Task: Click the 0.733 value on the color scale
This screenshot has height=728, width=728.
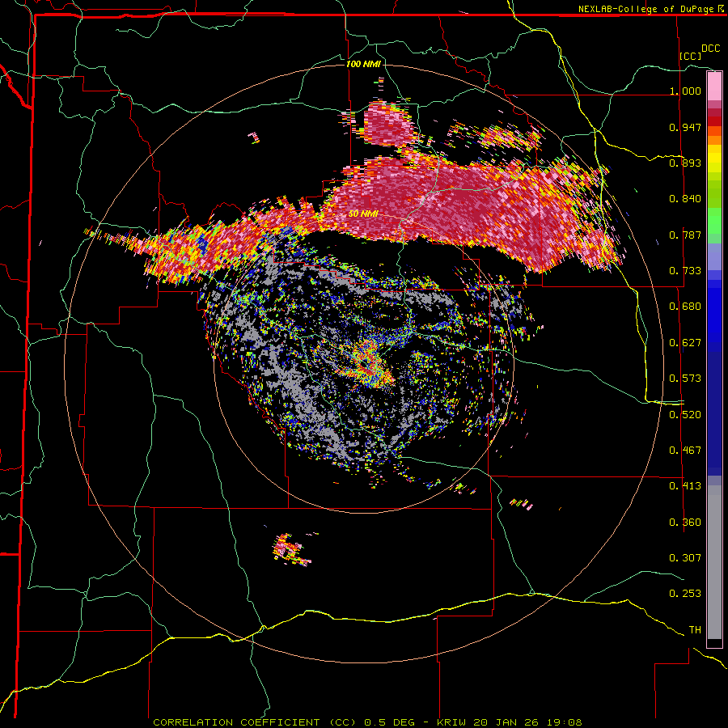Action: (685, 271)
